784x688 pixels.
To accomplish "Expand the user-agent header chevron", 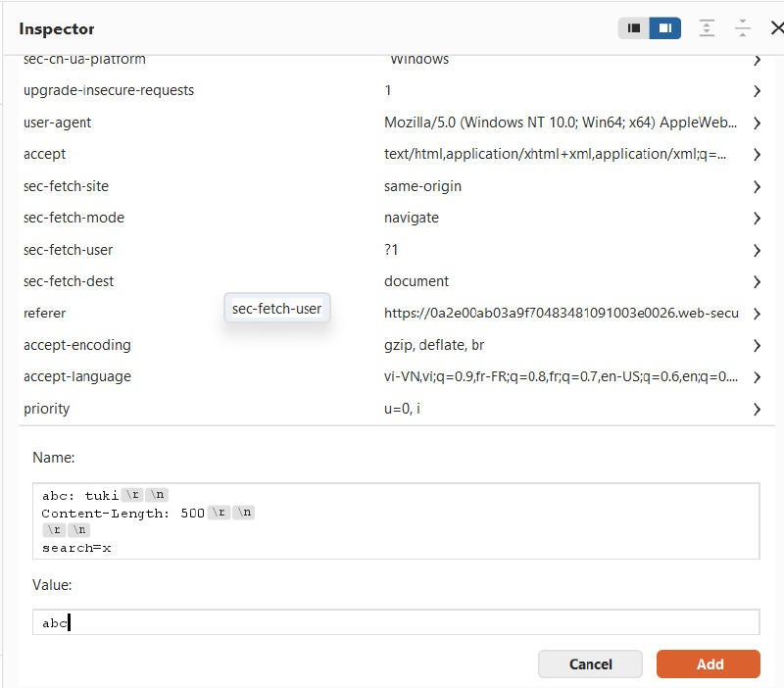I will point(757,123).
